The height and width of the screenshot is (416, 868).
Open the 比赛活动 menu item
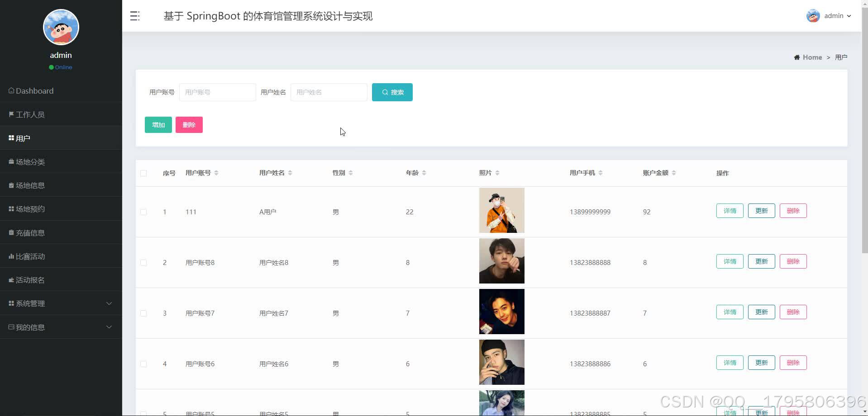pos(61,256)
